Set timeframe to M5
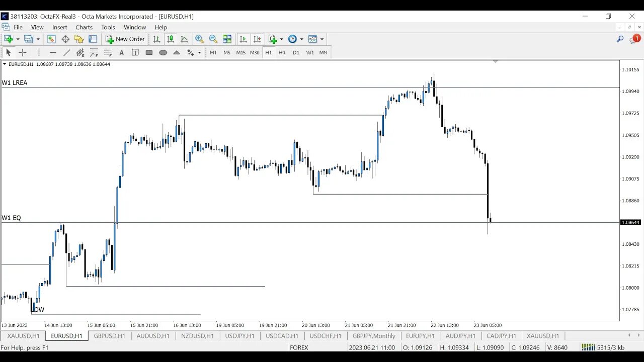Image resolution: width=644 pixels, height=362 pixels. 227,52
